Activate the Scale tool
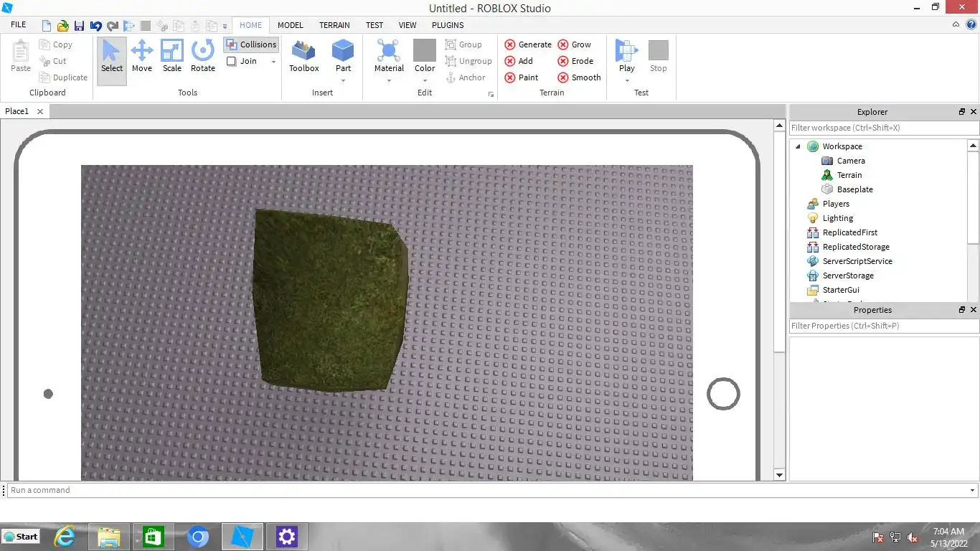The height and width of the screenshot is (551, 980). 172,56
